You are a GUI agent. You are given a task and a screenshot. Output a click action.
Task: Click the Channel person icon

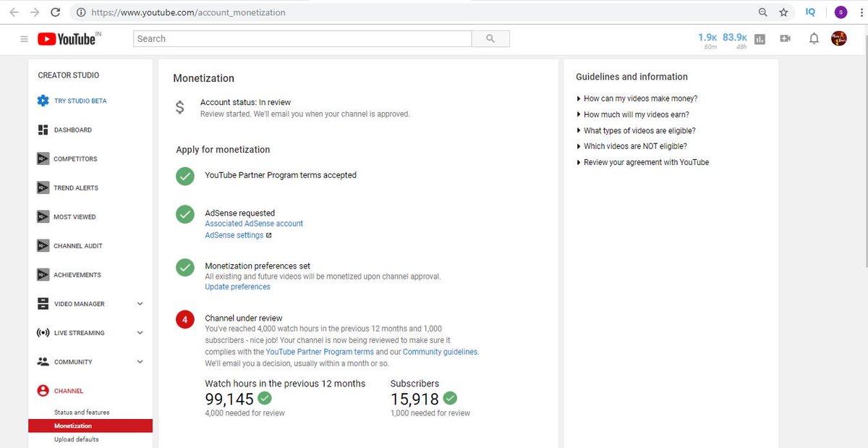[x=43, y=391]
